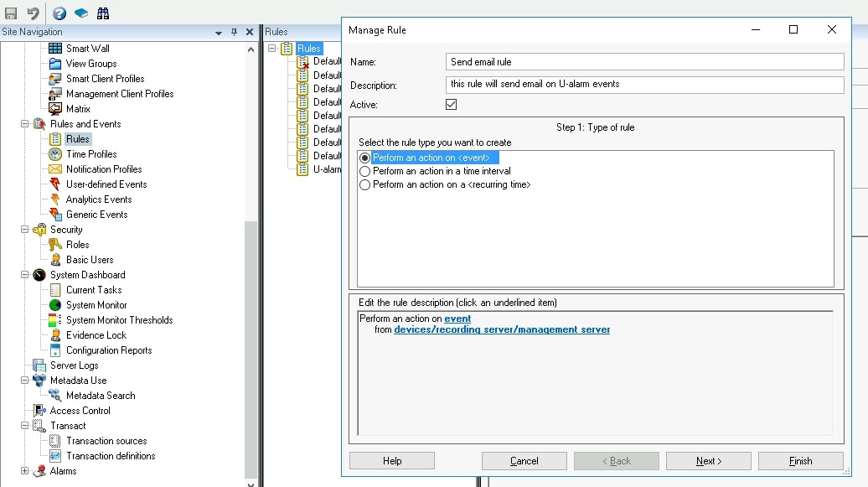Click the Next button in wizard
Image resolution: width=868 pixels, height=487 pixels.
[x=708, y=461]
